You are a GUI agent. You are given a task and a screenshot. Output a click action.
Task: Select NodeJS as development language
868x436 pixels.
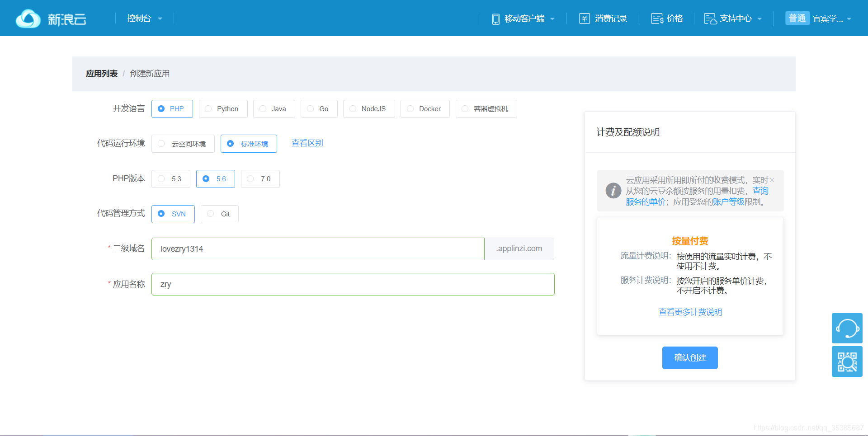pyautogui.click(x=369, y=109)
